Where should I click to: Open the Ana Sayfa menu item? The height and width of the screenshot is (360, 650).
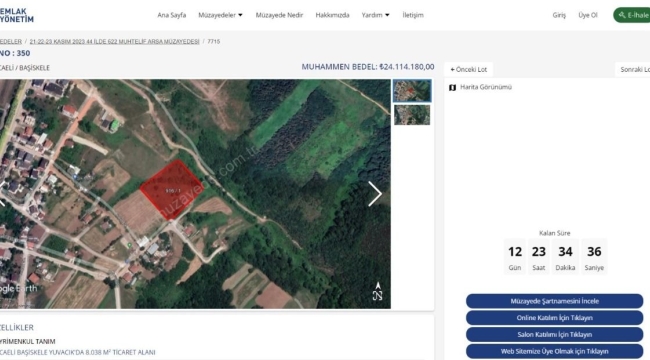[172, 15]
